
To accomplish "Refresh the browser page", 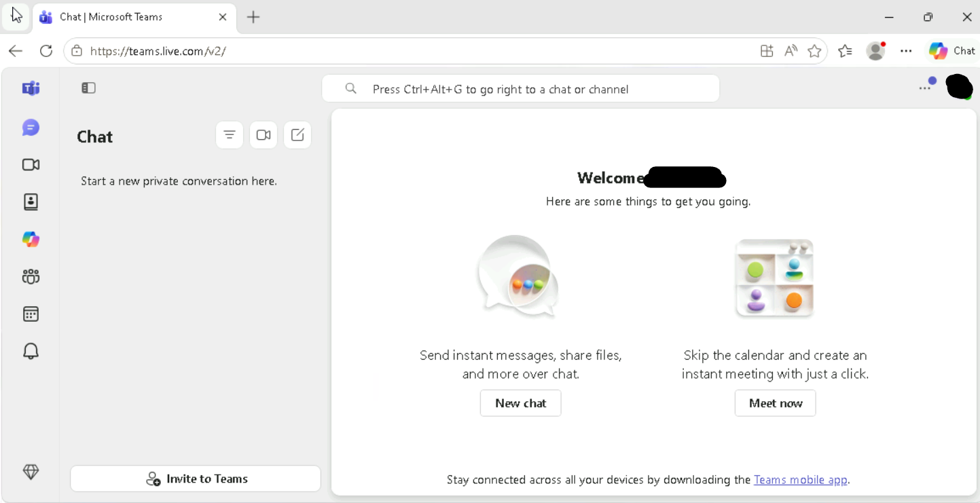I will pos(46,51).
